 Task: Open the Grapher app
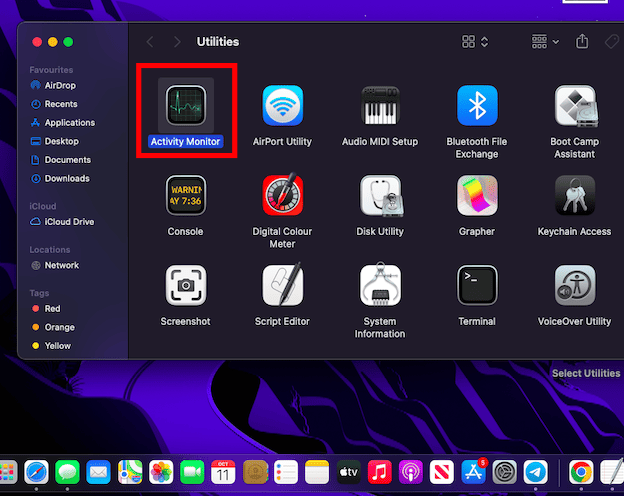click(x=477, y=196)
